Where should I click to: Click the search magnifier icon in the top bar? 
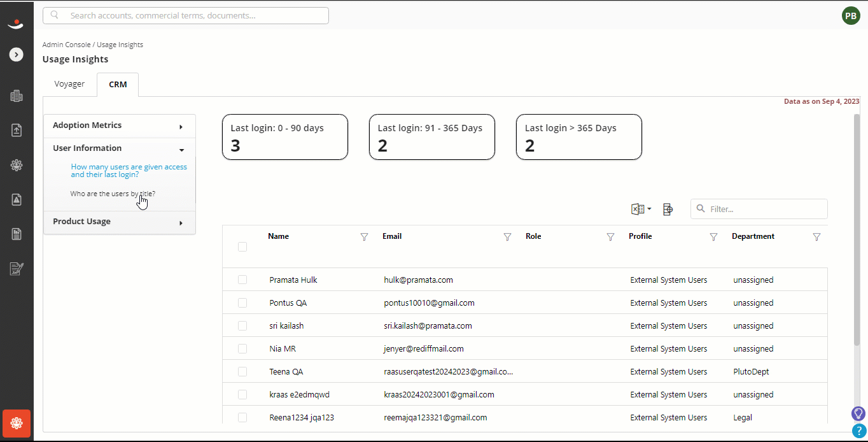pos(55,15)
